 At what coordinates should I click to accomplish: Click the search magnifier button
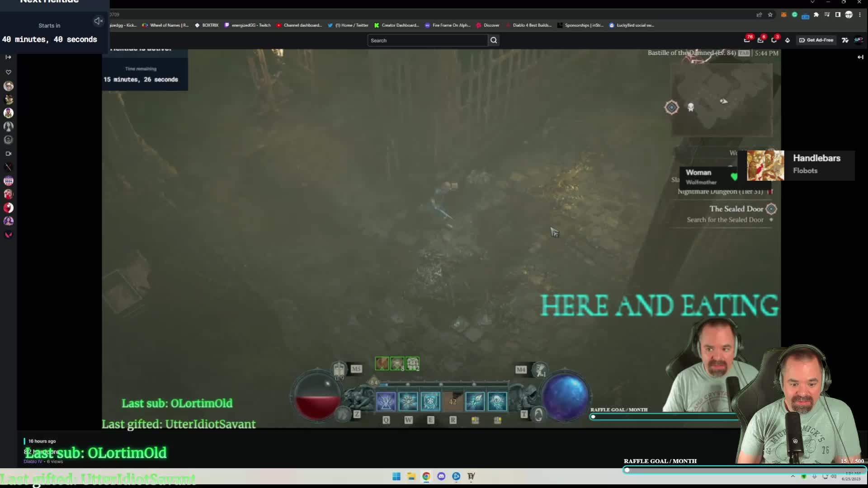[494, 40]
